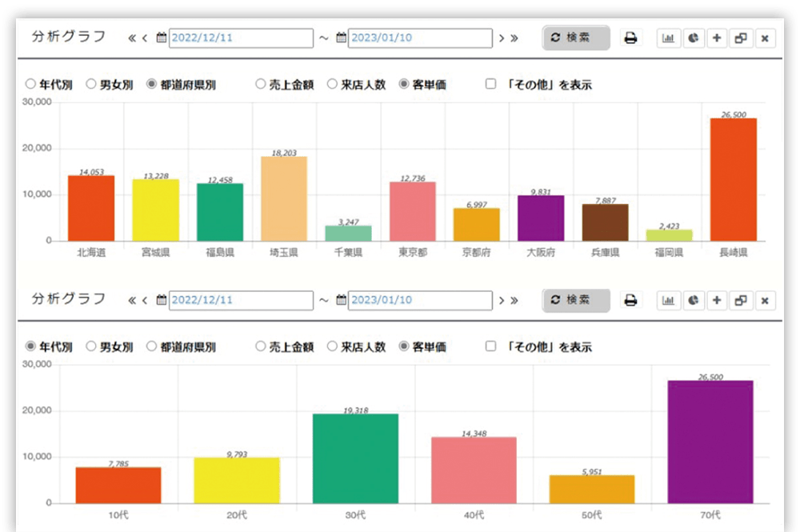Click the printer icon in bottom panel
Viewport: 800px width, 532px height.
630,301
